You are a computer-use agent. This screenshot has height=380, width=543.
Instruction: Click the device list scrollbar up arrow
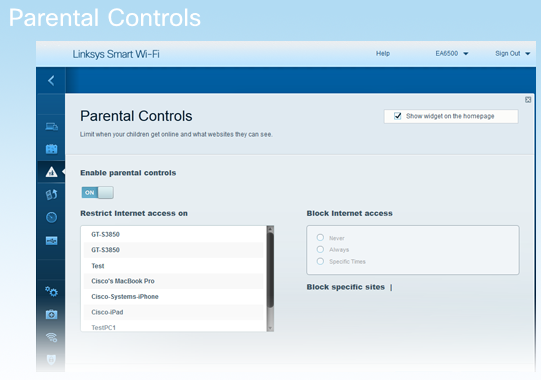270,229
